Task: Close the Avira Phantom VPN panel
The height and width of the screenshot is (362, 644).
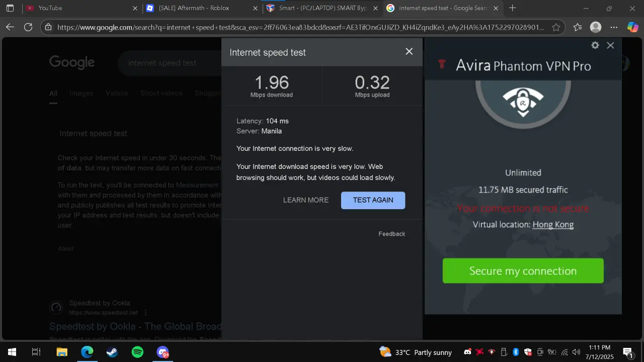Action: pos(610,45)
